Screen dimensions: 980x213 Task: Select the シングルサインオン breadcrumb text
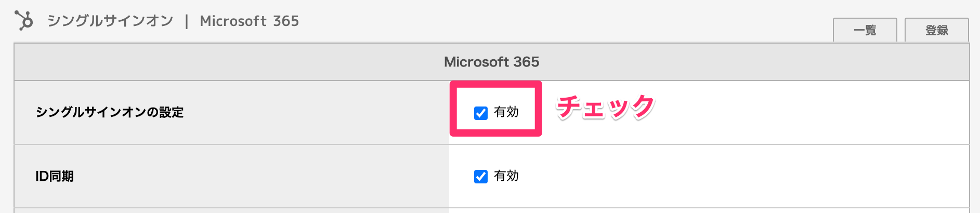click(110, 21)
